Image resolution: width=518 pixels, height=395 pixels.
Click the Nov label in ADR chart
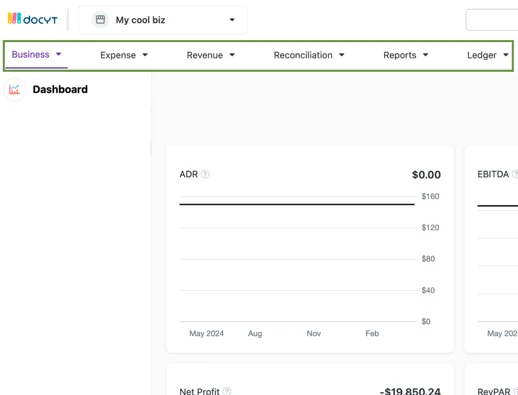point(314,333)
